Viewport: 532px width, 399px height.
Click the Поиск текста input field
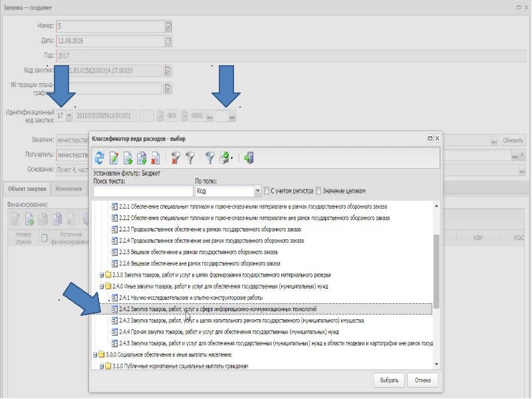[x=143, y=191]
